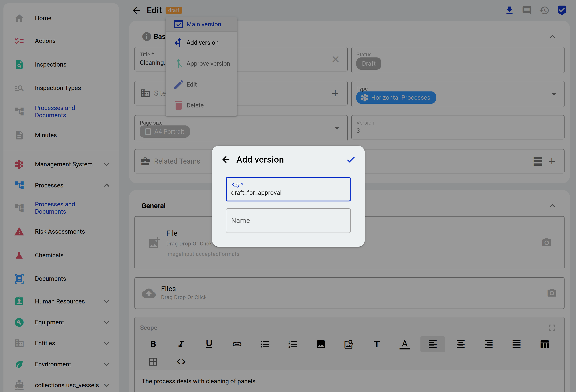Expand the Management System menu
Viewport: 576px width, 392px height.
pyautogui.click(x=106, y=164)
